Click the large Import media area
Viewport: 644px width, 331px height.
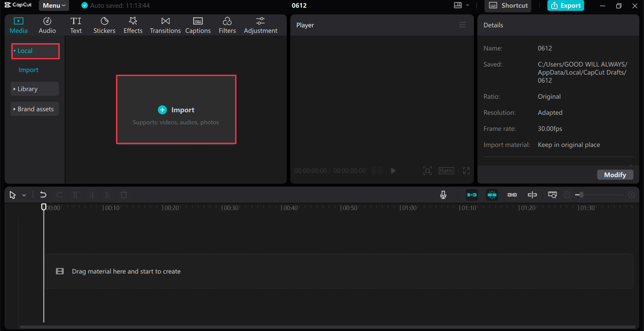pyautogui.click(x=176, y=110)
